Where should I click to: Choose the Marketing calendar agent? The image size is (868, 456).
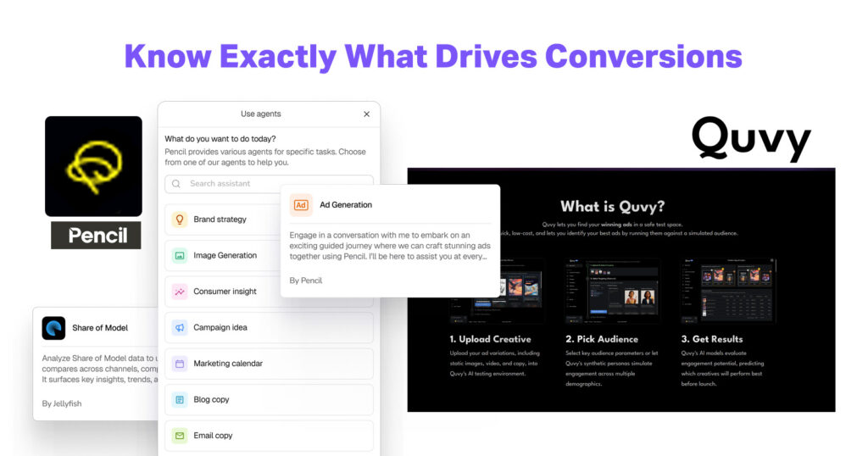[x=228, y=364]
